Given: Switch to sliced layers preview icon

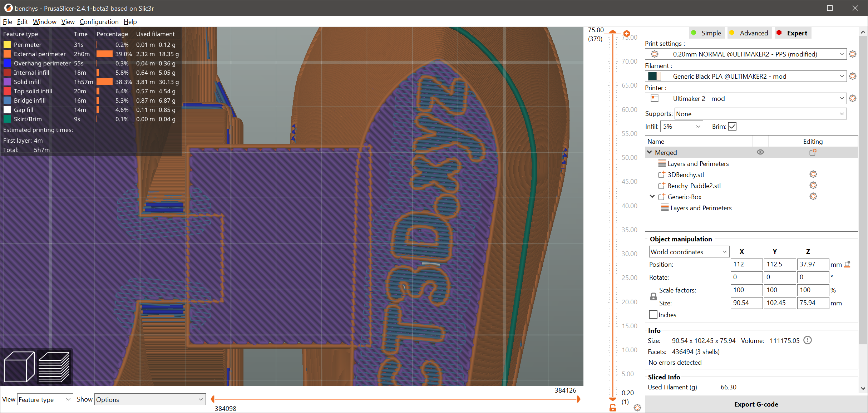Looking at the screenshot, I should tap(54, 367).
